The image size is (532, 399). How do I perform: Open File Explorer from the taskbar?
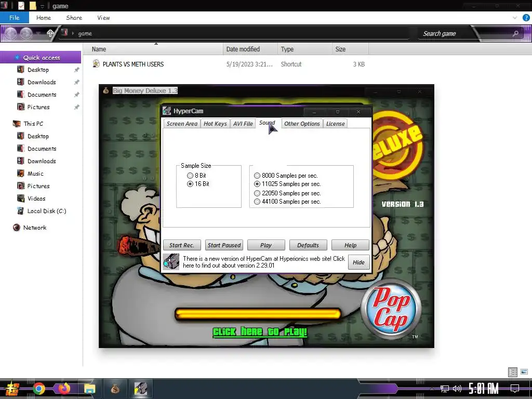[89, 389]
